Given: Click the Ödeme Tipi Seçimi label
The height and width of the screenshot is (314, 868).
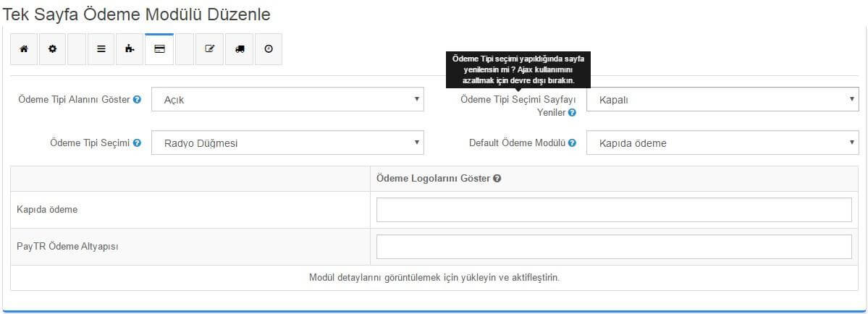Looking at the screenshot, I should click(90, 143).
